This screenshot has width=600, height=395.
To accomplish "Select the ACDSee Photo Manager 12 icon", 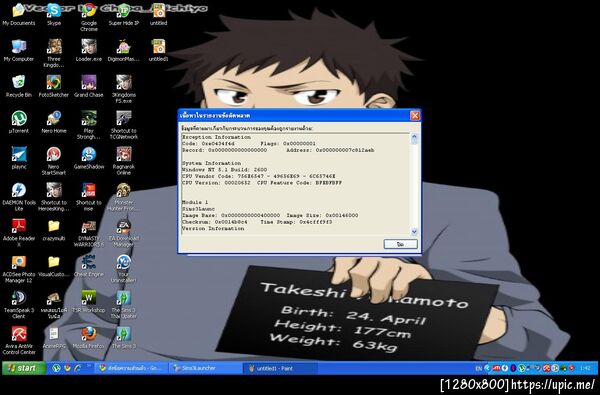I will click(18, 269).
